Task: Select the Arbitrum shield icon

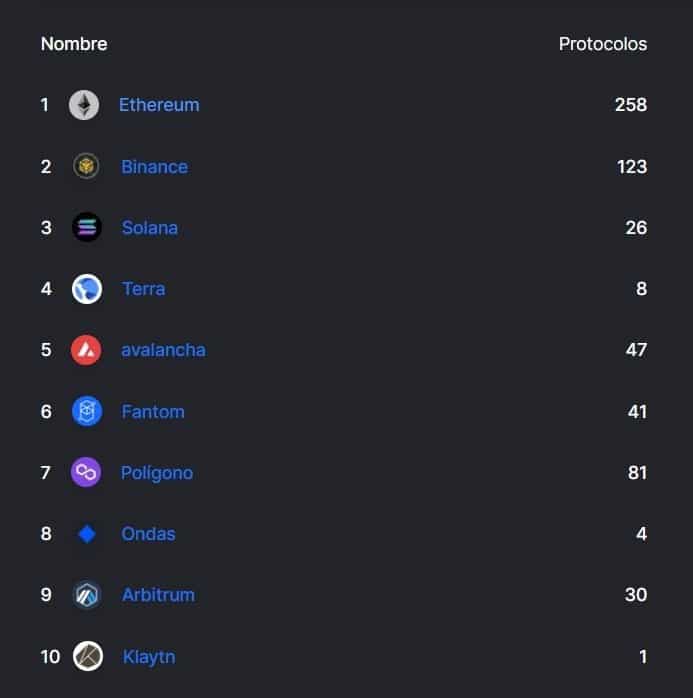Action: [87, 595]
